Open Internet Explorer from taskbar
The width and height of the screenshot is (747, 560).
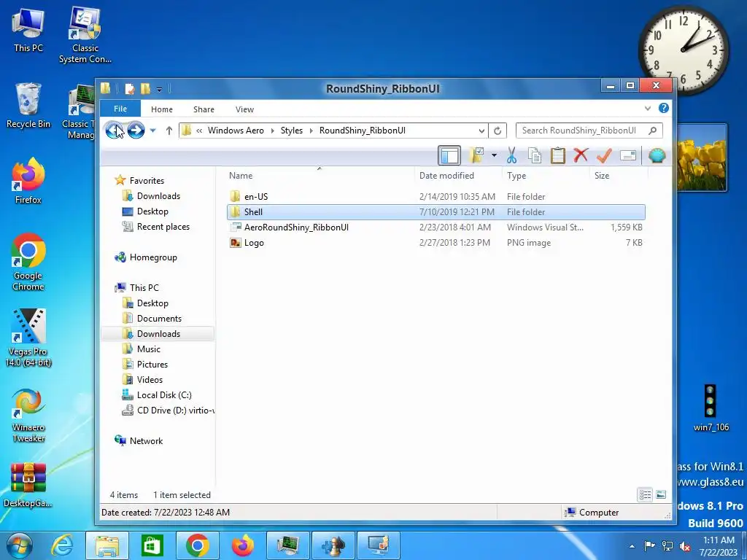[63, 545]
